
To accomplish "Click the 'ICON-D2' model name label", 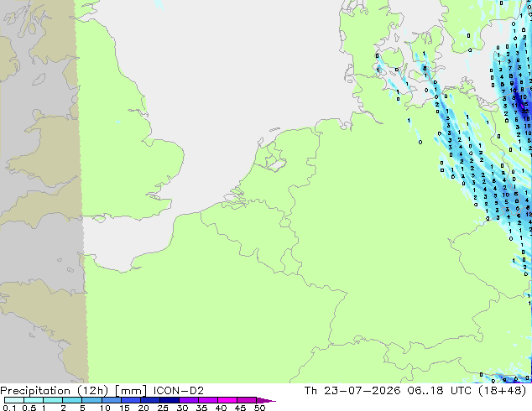I will tap(179, 391).
